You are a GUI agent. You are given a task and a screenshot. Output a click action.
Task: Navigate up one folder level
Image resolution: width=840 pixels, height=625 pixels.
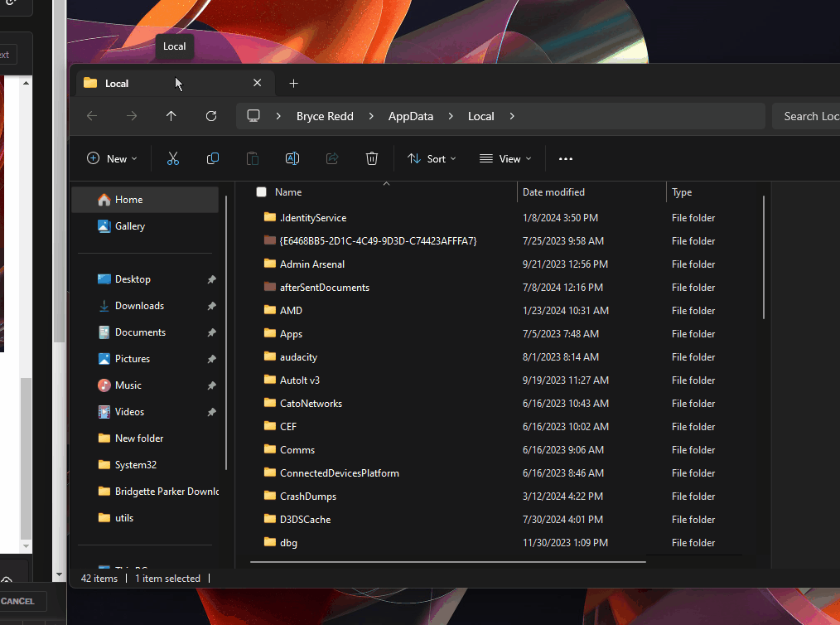click(x=171, y=116)
